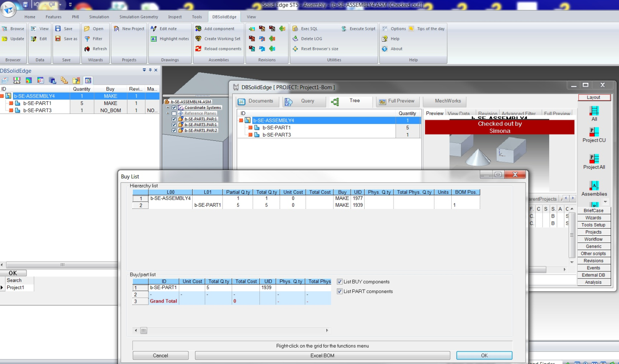This screenshot has height=364, width=619.
Task: Expand Project1 entry under Search
Action: tap(2, 288)
